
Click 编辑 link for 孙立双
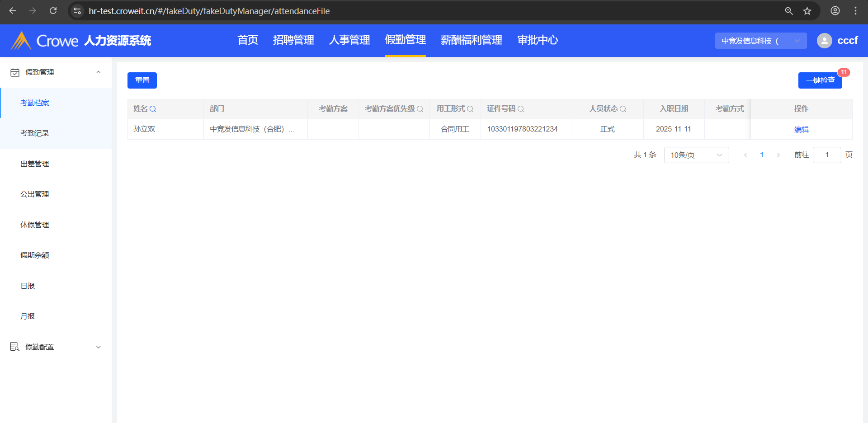801,129
